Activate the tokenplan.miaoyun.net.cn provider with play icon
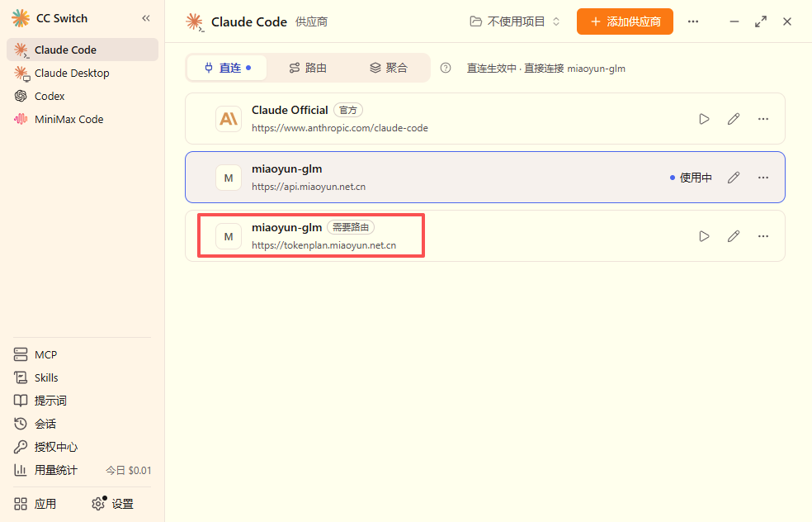812x522 pixels. coord(704,236)
